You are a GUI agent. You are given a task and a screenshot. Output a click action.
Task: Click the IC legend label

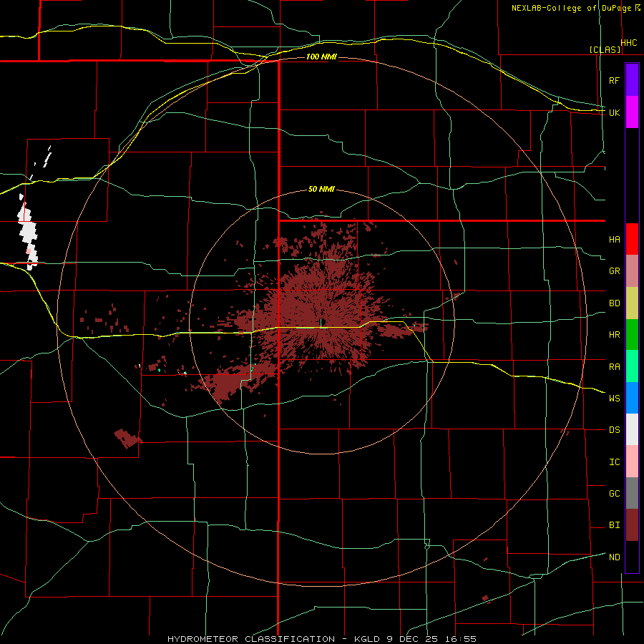[x=614, y=462]
